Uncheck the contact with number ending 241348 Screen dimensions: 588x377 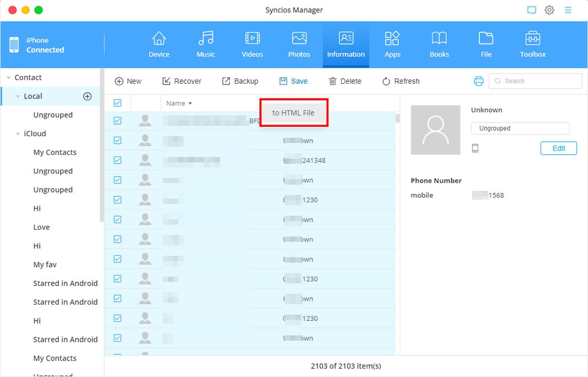(117, 160)
